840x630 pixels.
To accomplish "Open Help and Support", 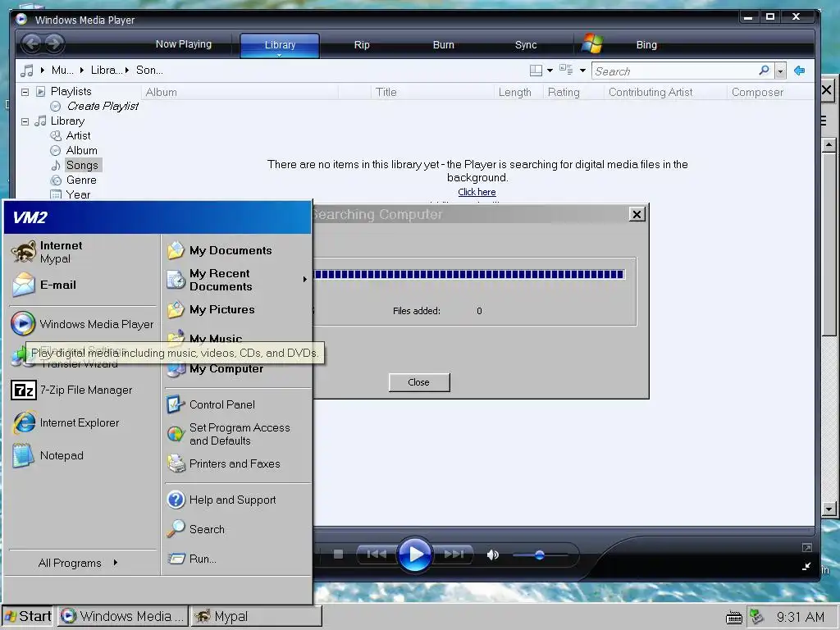I will click(x=238, y=500).
